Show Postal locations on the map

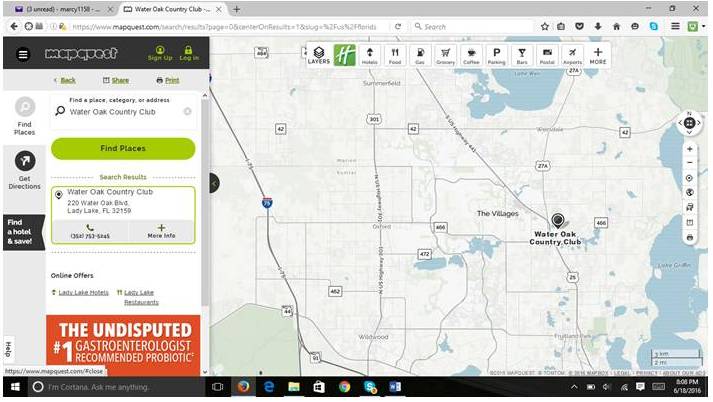pos(547,55)
